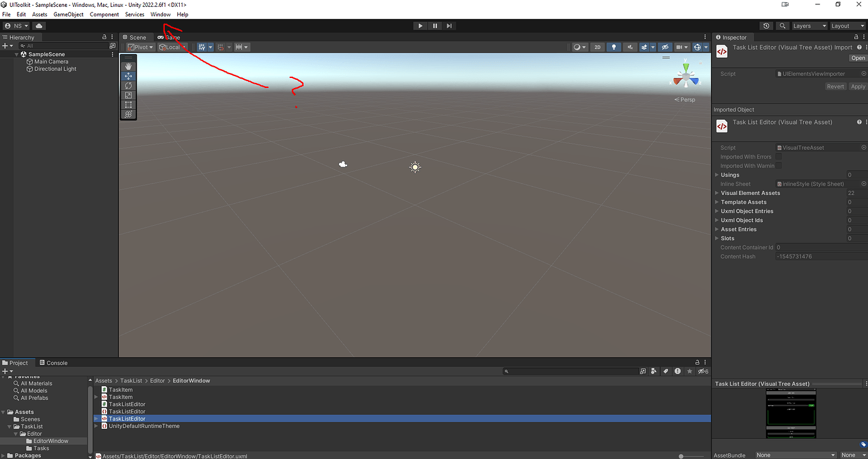
Task: Open Hierarchy panel three-dot options
Action: click(x=113, y=37)
